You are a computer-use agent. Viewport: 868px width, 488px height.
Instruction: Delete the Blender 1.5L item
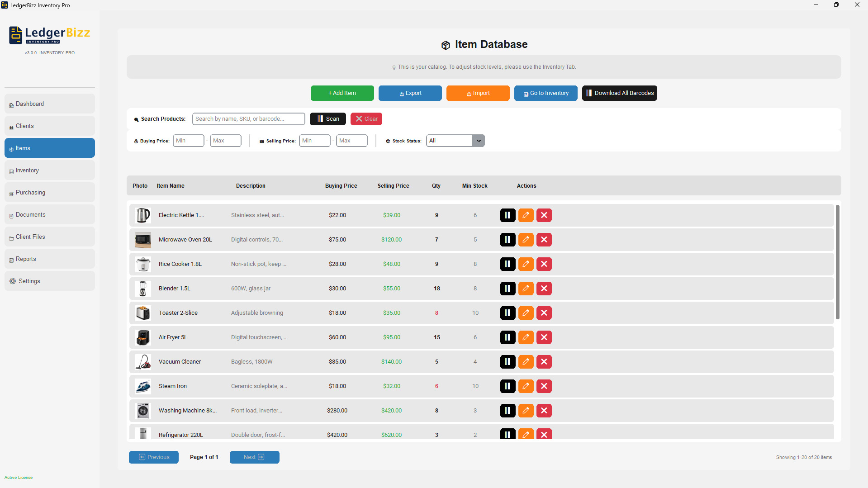pyautogui.click(x=544, y=289)
